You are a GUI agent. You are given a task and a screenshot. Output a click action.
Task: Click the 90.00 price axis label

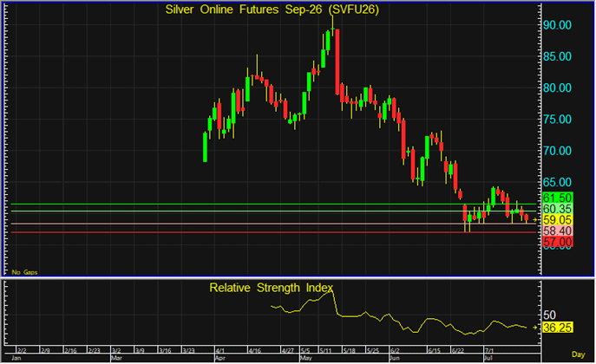click(x=557, y=25)
